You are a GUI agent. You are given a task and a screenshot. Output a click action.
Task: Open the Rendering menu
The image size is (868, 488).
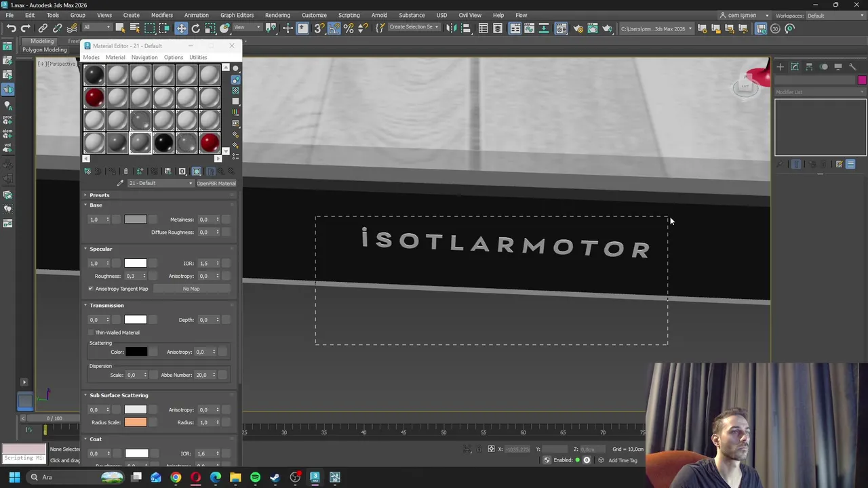click(277, 15)
